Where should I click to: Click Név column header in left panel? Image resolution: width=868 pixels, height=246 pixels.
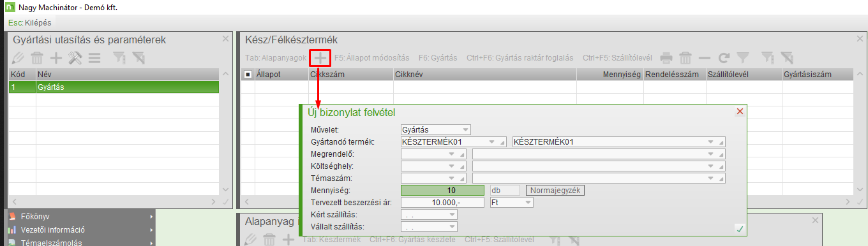(x=128, y=75)
